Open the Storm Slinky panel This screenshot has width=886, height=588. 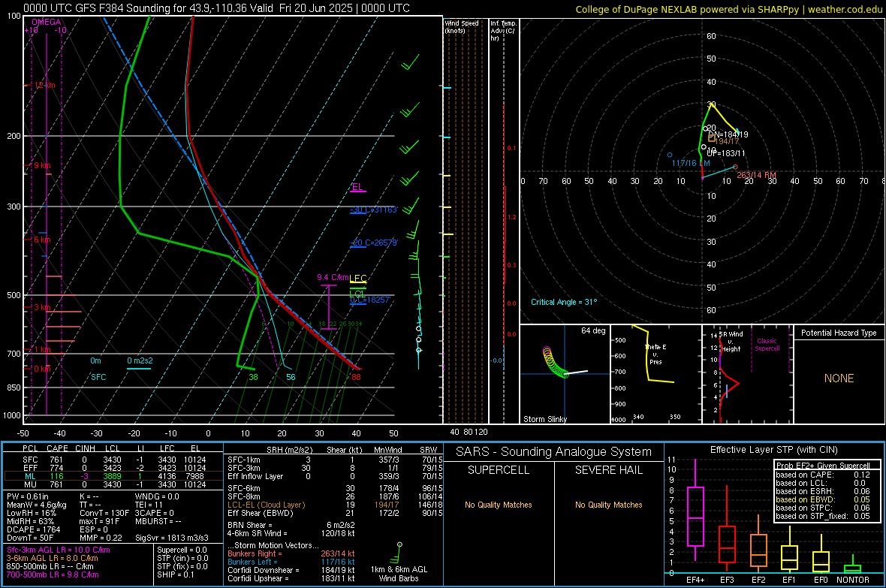(x=565, y=374)
